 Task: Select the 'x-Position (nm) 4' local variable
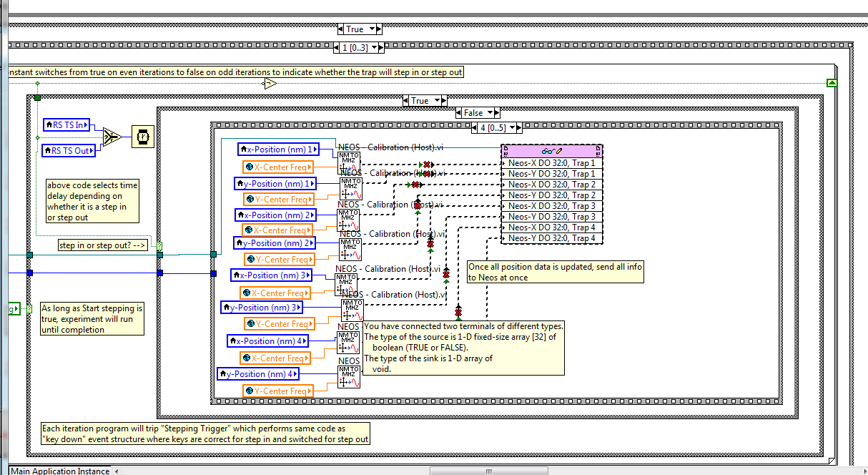[x=269, y=341]
